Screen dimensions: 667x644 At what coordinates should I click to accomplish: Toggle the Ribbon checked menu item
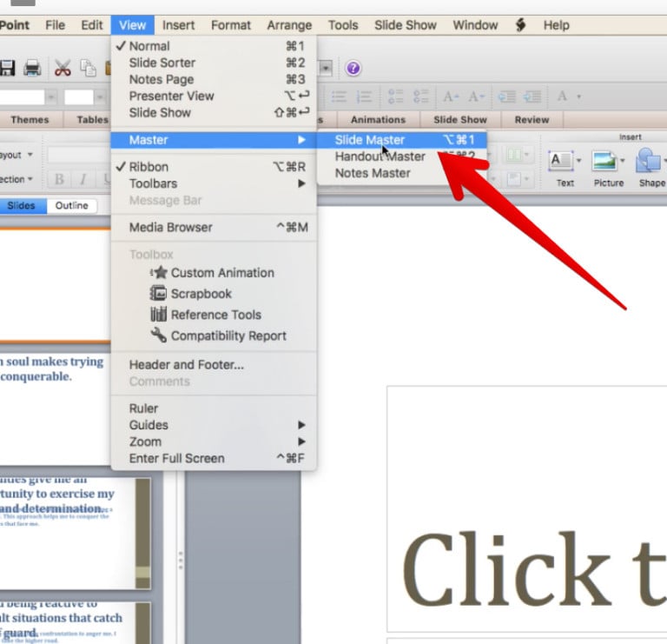tap(214, 167)
